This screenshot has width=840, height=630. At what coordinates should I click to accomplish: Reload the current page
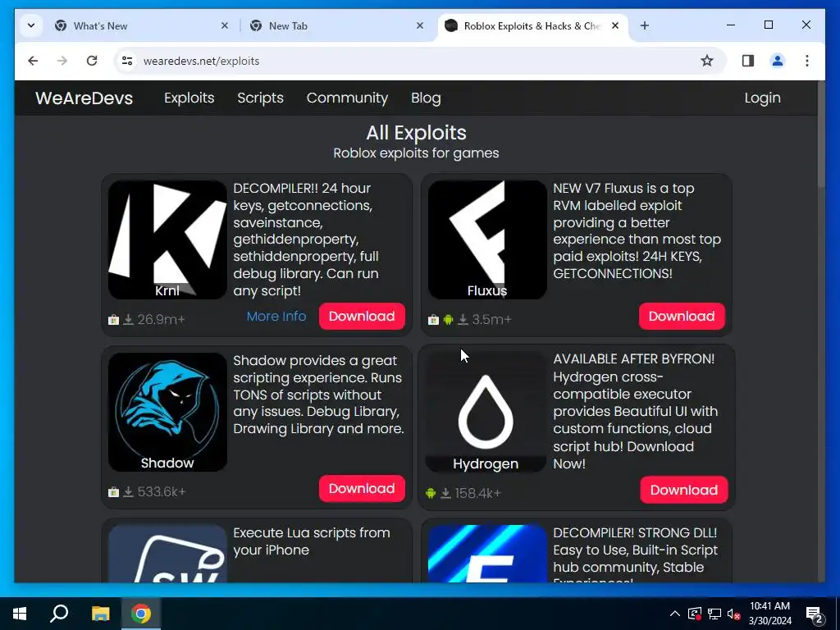[x=92, y=61]
